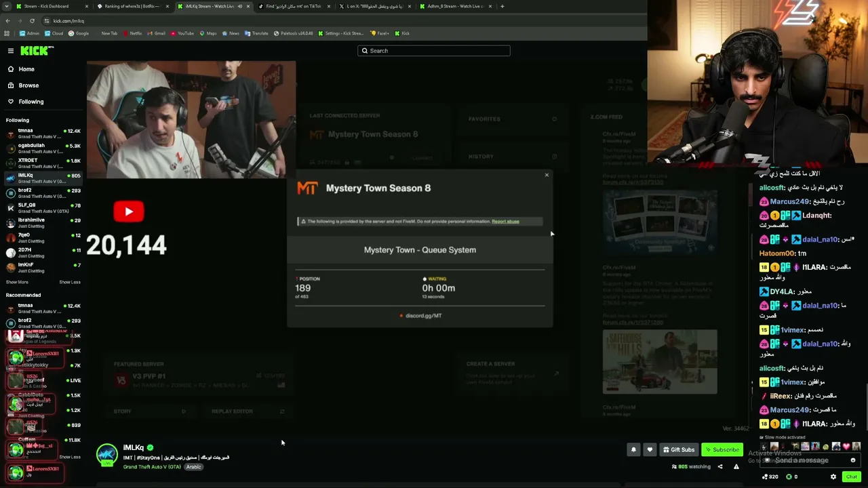This screenshot has width=868, height=488.
Task: Open the Settings - Kick Stream bookmark
Action: pyautogui.click(x=341, y=33)
